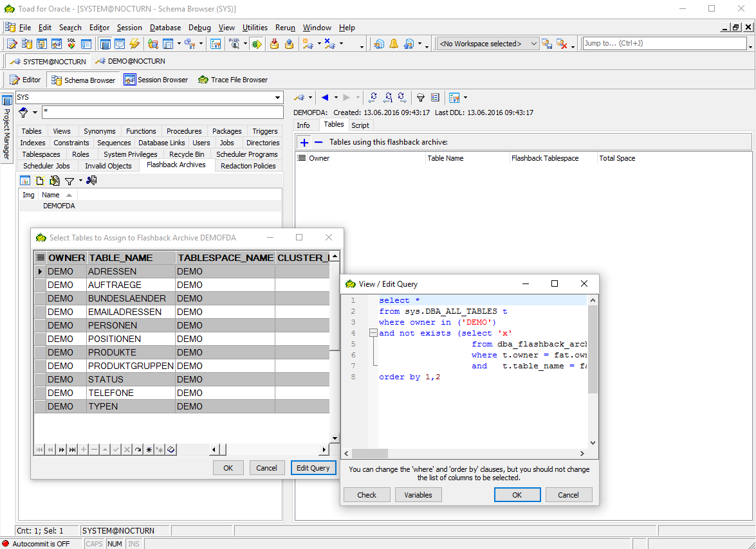
Task: Click the last record navigator arrow
Action: (72, 450)
